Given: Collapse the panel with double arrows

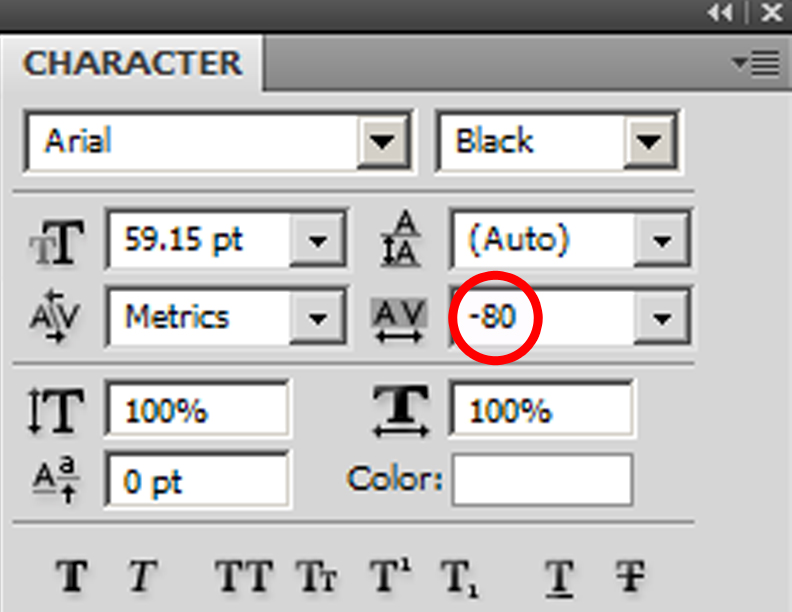Looking at the screenshot, I should tap(720, 12).
